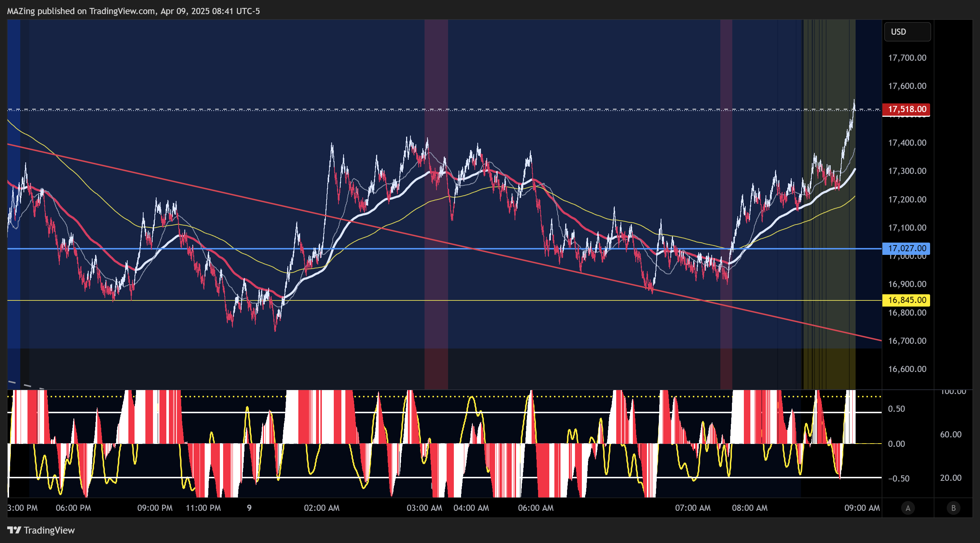This screenshot has height=543, width=980.
Task: Click the 09:00 AM time axis label
Action: pos(862,508)
